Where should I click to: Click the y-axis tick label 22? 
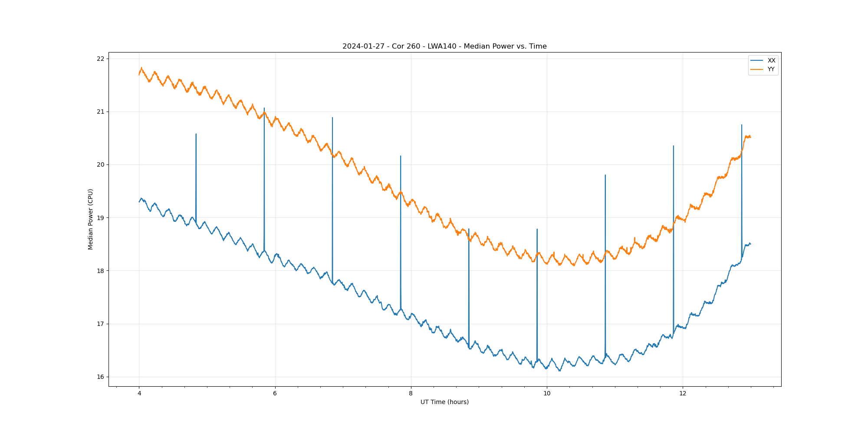(101, 59)
